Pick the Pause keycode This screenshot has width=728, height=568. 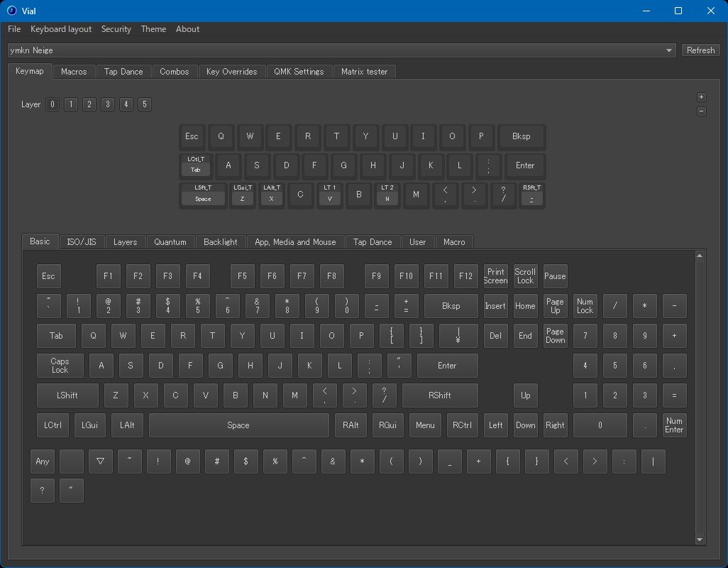pos(555,276)
